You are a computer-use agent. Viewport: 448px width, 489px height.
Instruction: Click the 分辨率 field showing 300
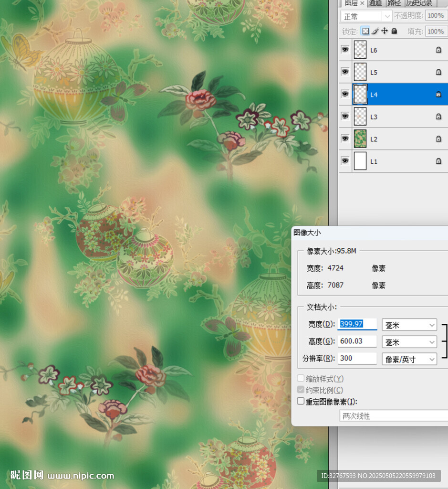[357, 358]
